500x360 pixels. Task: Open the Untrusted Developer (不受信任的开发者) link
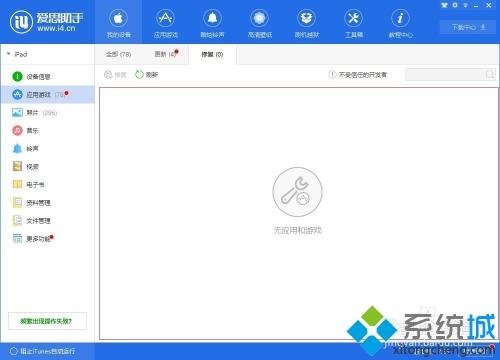tap(358, 75)
